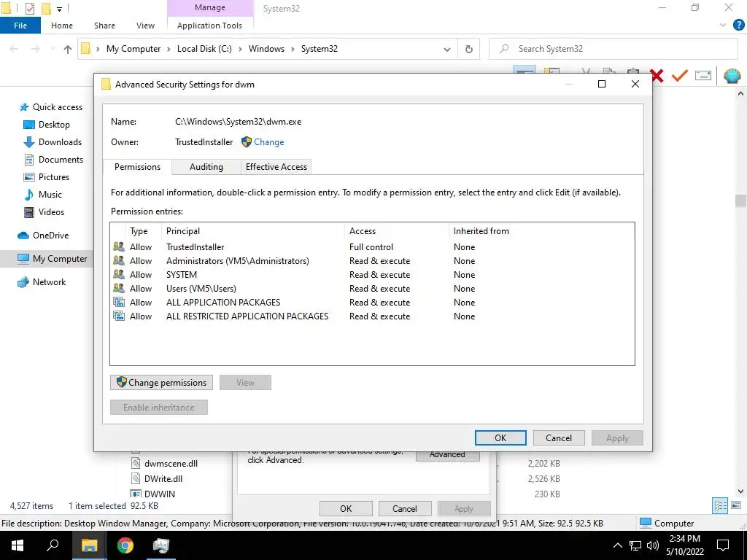Switch to the Effective Access tab
747x560 pixels.
(276, 167)
